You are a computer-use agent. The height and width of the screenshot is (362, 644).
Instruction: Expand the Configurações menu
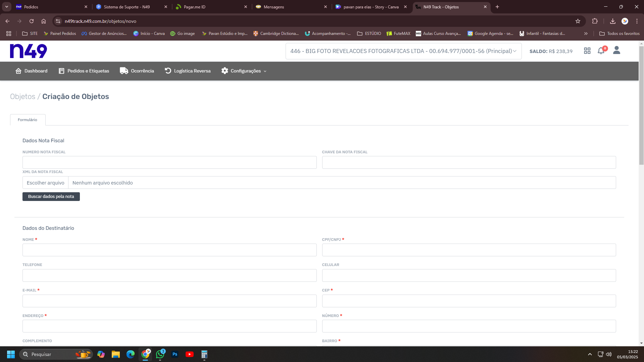click(244, 71)
